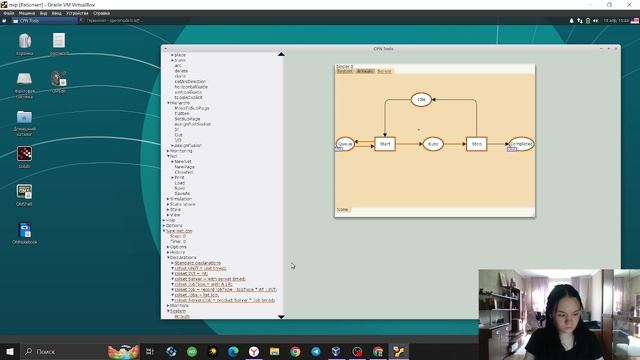The image size is (640, 360).
Task: Open File Explorer from the taskbar
Action: click(274, 351)
